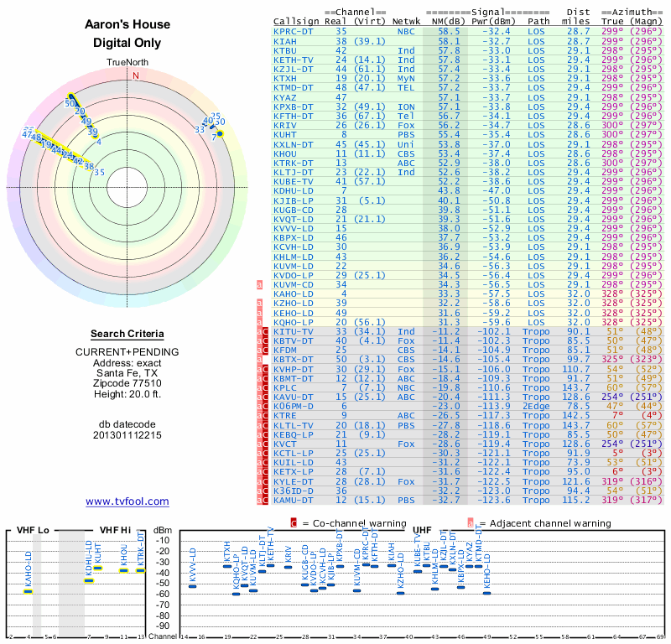Click the channel 50 marker on radar
Image resolution: width=671 pixels, height=644 pixels.
70,103
